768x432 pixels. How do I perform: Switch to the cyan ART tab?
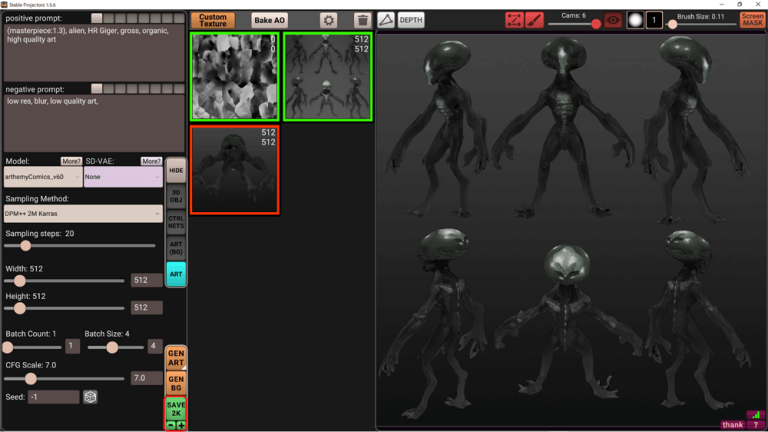[176, 274]
